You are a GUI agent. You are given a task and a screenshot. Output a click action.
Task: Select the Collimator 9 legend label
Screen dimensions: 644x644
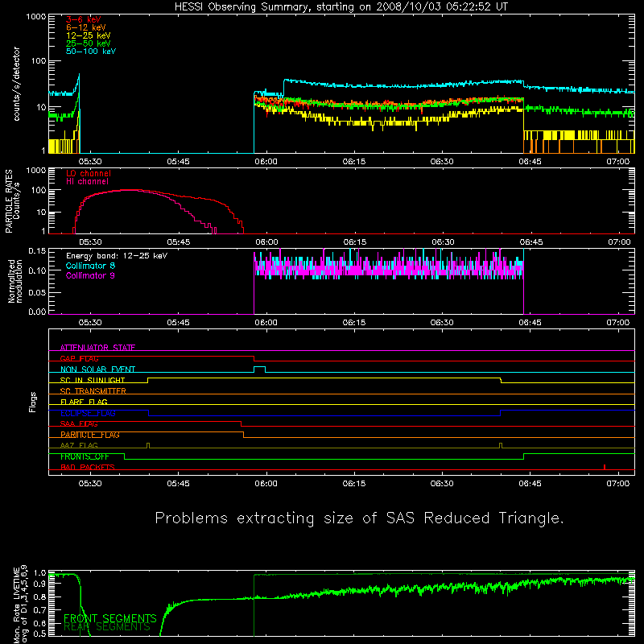tap(90, 275)
